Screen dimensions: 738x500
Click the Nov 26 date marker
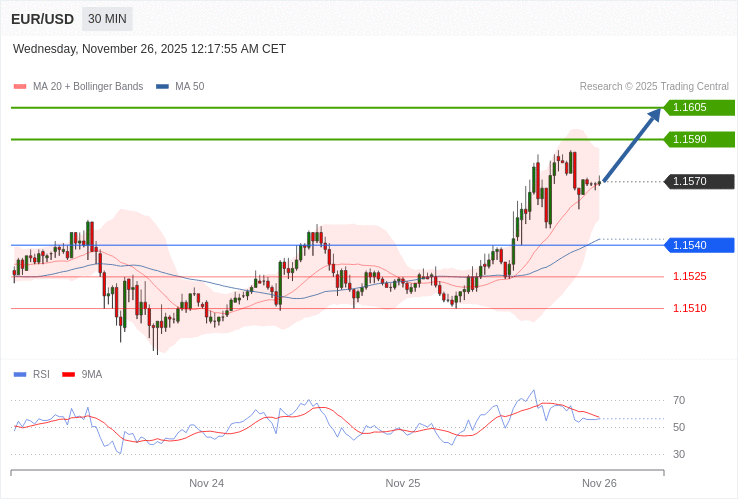pyautogui.click(x=599, y=483)
